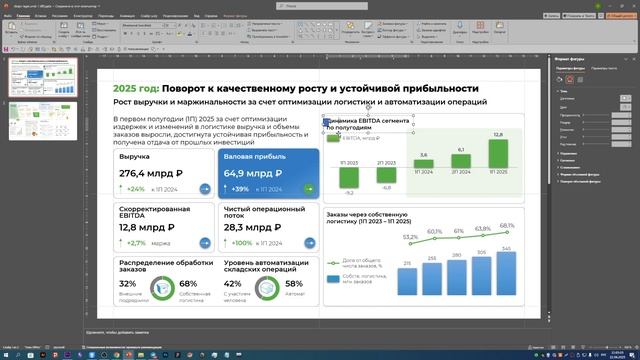640x360 pixels.
Task: Click the Quick Styles (Экспресс-стили) icon
Action: tap(368, 29)
